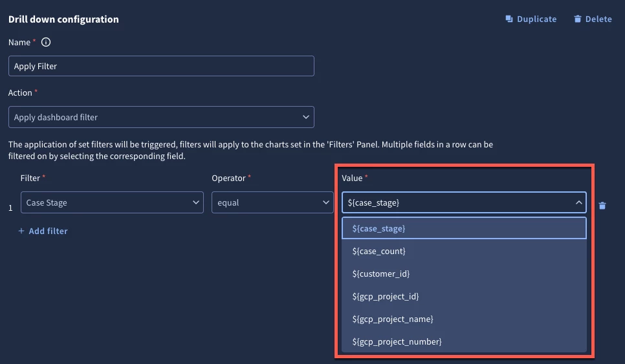625x364 pixels.
Task: Click the Delete trash icon at top
Action: click(578, 19)
